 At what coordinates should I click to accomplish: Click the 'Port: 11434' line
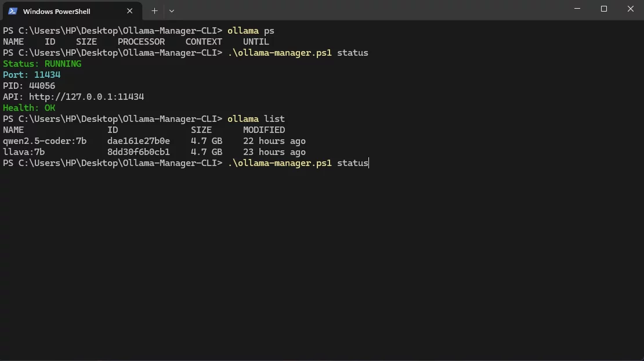32,75
